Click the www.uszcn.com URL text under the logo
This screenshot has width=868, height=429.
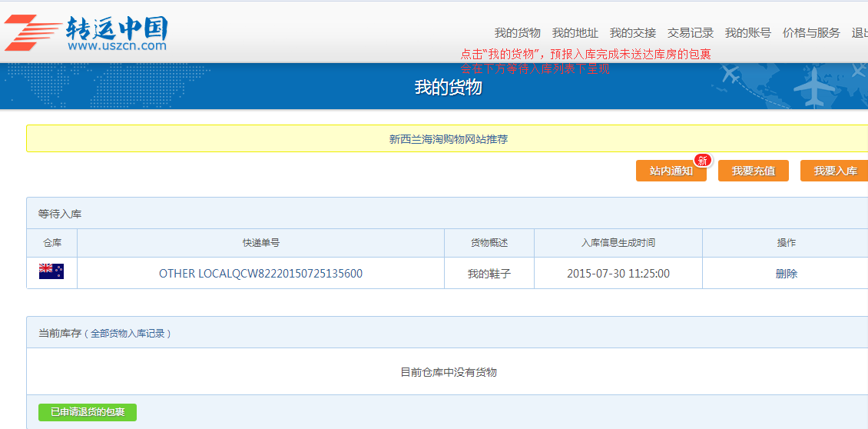(x=118, y=45)
